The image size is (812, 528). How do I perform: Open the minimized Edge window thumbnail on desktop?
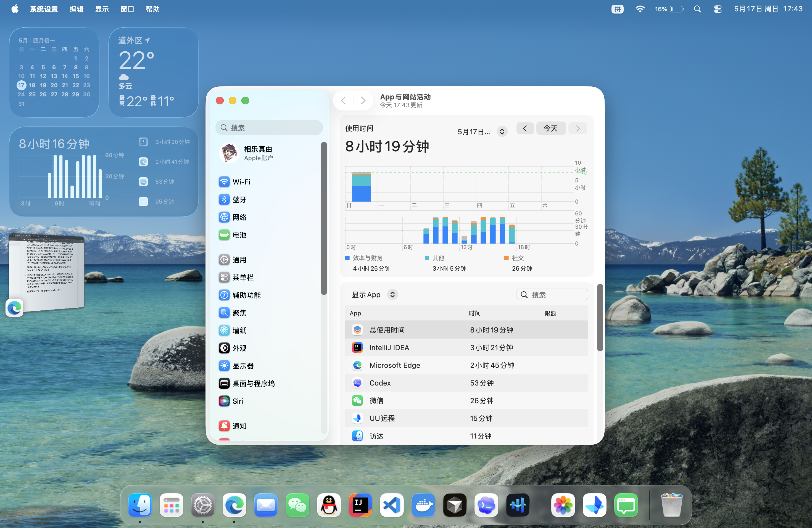(46, 273)
